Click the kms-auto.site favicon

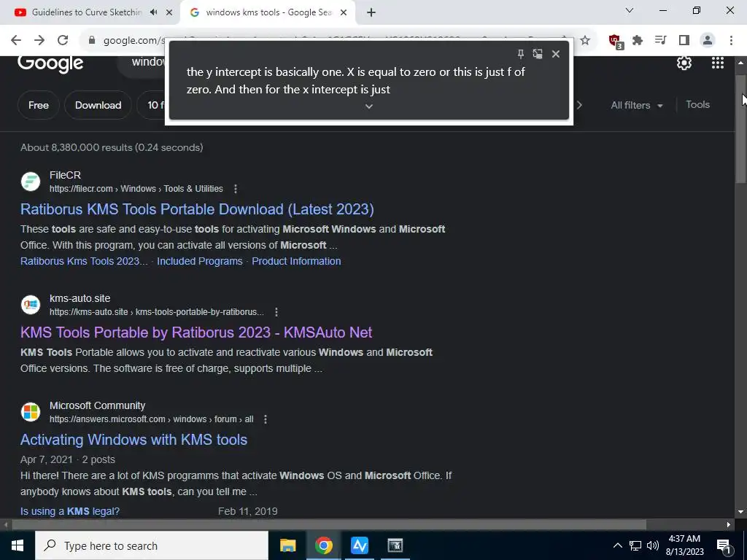tap(31, 305)
